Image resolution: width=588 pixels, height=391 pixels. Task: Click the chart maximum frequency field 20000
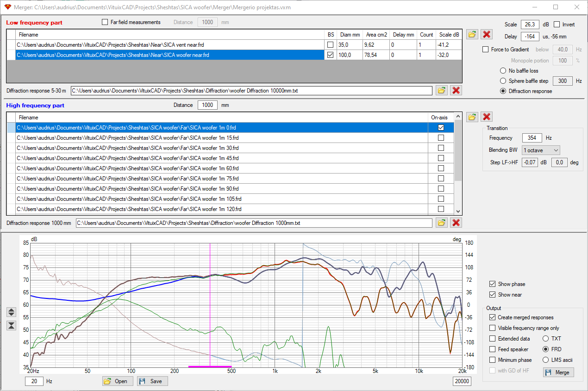click(x=462, y=381)
